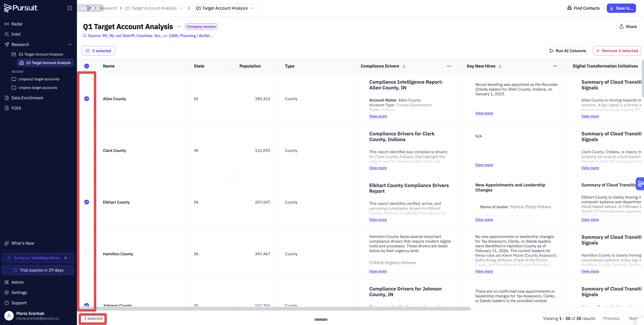Image resolution: width=644 pixels, height=325 pixels.
Task: Sort by Key New Hires arrow
Action: [x=500, y=66]
